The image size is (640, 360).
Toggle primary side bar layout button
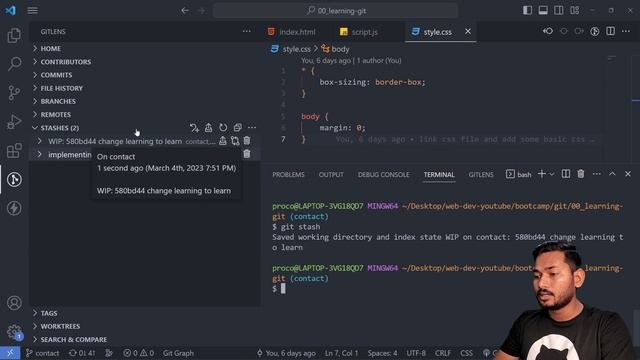(x=527, y=11)
